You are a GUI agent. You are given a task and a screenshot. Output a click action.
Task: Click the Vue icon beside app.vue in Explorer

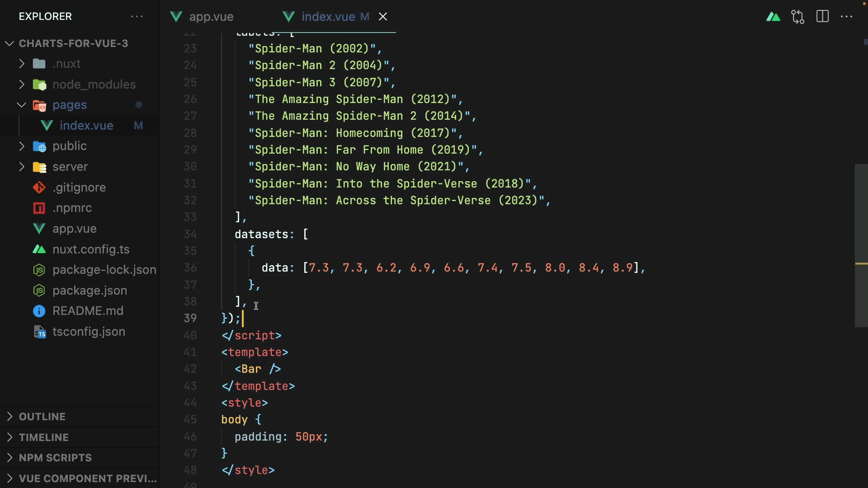pyautogui.click(x=39, y=229)
